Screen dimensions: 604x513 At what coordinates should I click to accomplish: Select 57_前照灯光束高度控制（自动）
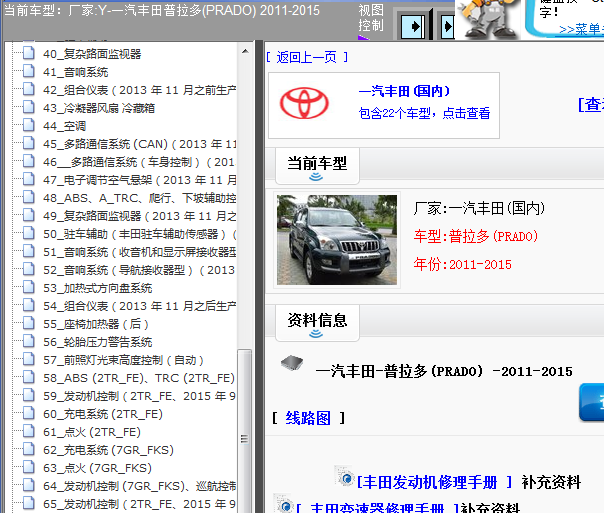click(x=123, y=360)
